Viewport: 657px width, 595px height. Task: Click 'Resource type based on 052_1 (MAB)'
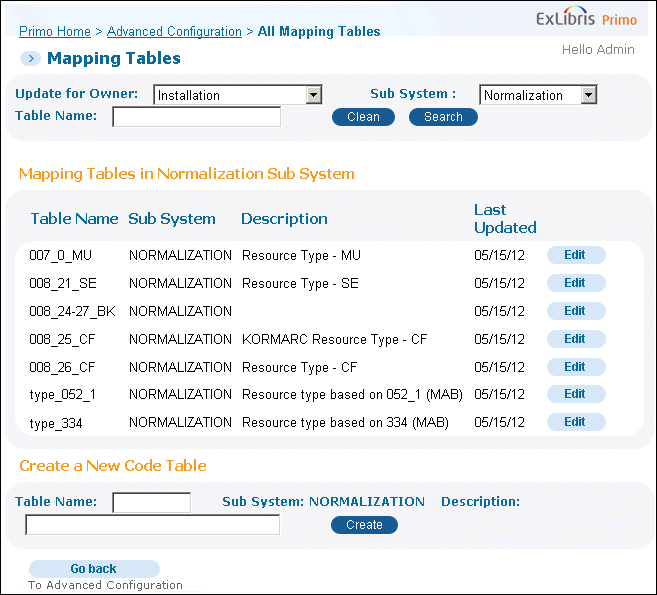[352, 395]
